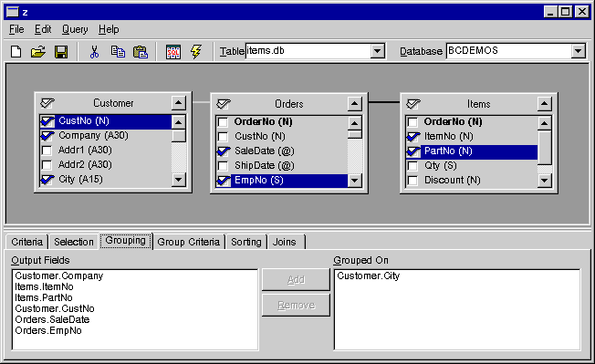Uncheck Company (A30) in Customer table
Image resolution: width=595 pixels, height=364 pixels.
coord(47,135)
